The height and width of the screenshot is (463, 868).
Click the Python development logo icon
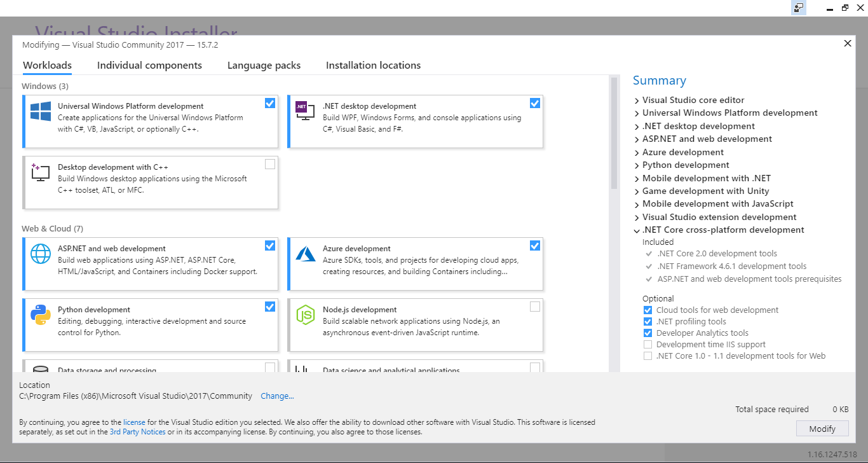[x=41, y=315]
